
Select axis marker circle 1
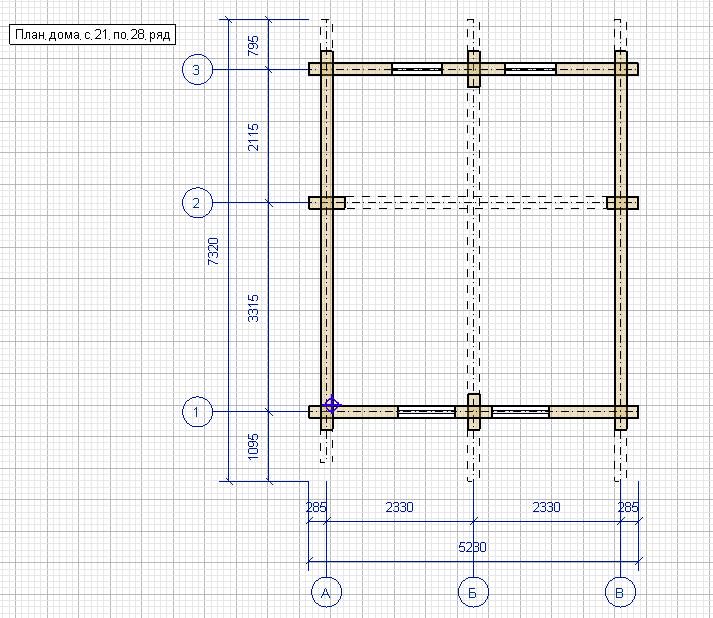197,412
